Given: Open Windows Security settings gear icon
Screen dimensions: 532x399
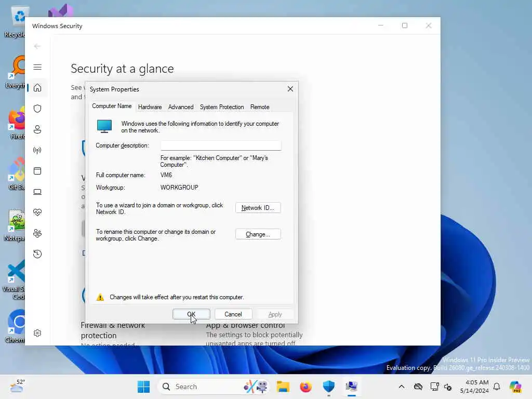Looking at the screenshot, I should tap(37, 333).
